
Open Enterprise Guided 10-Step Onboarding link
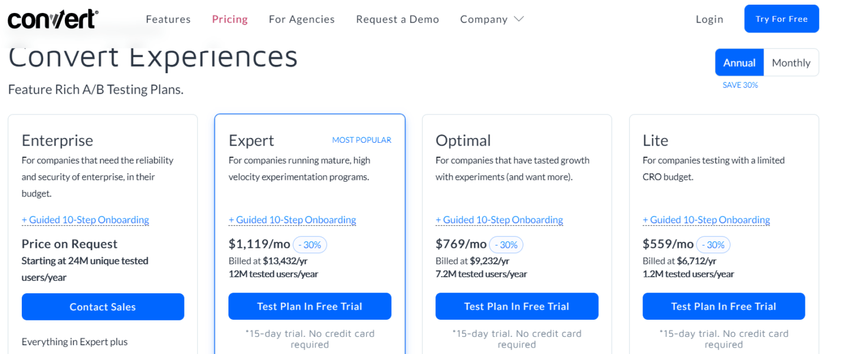[85, 219]
